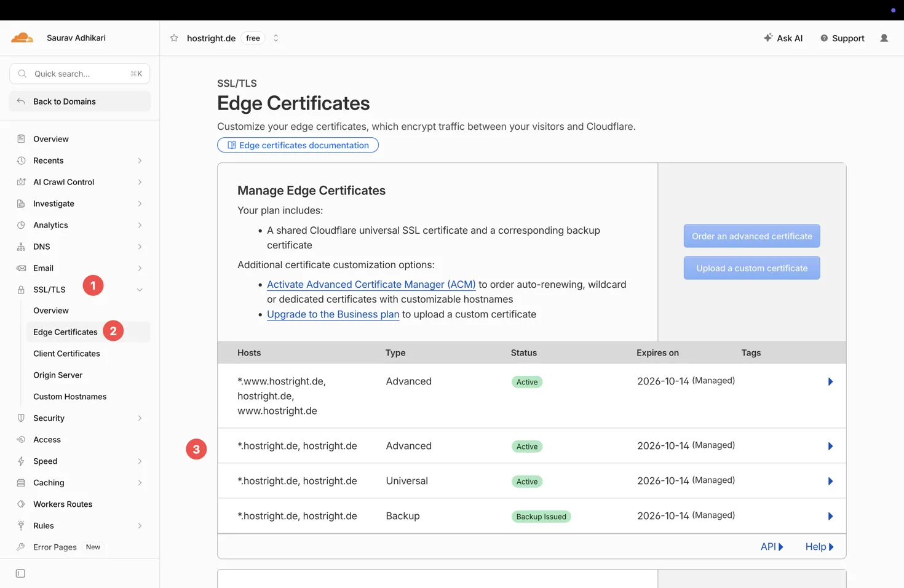Click the Hosts column header

pos(249,353)
